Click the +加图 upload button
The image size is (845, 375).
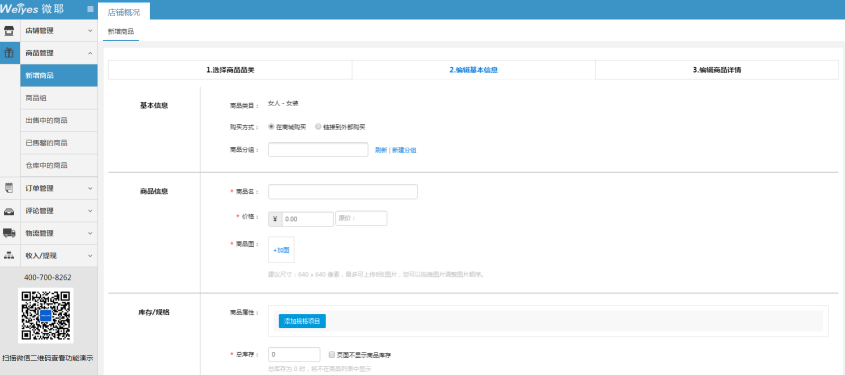tap(281, 250)
